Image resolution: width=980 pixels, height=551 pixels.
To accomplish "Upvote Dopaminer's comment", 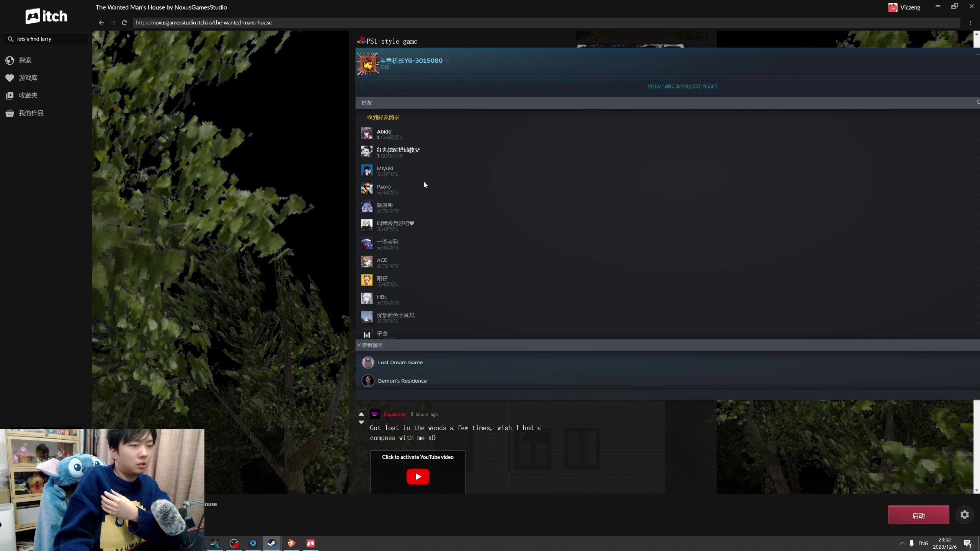I will 361,414.
